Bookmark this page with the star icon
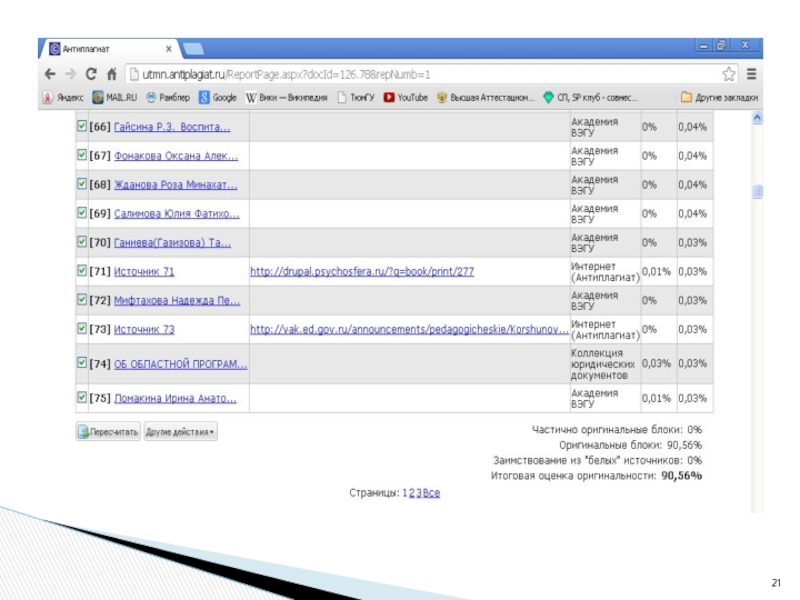 (x=729, y=74)
